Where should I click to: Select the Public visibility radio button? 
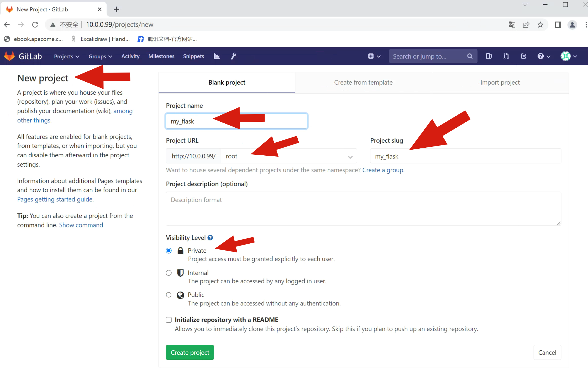(x=168, y=295)
